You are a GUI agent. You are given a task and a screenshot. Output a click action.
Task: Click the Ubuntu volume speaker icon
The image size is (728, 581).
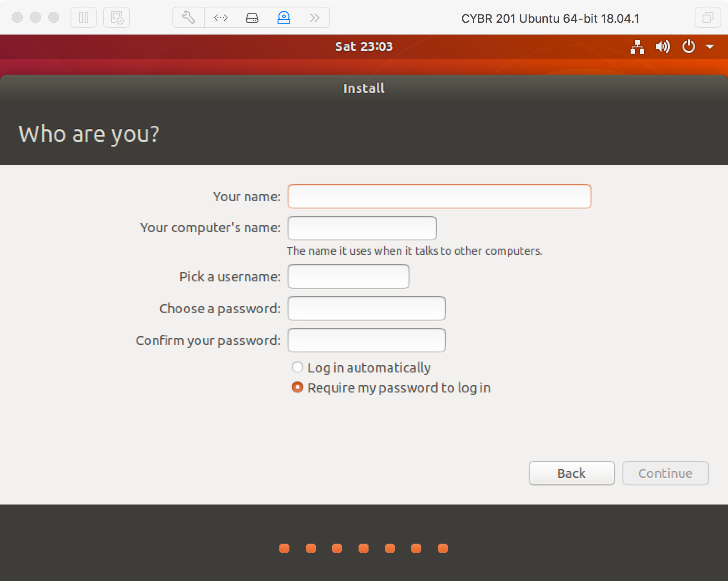tap(662, 46)
